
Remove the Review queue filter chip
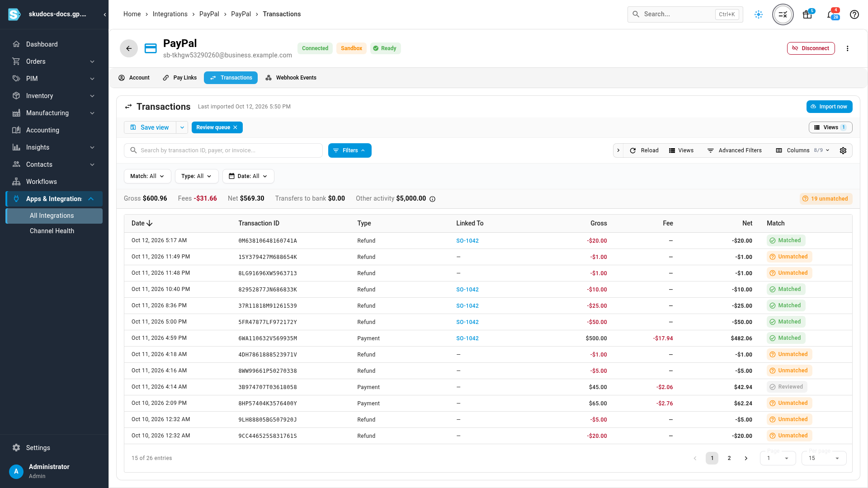pos(235,127)
